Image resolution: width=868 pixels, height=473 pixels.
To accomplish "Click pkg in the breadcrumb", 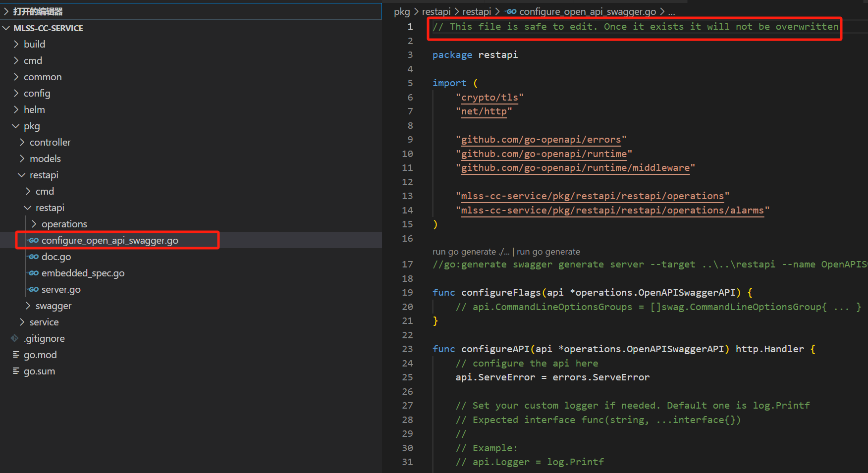I will click(x=402, y=11).
